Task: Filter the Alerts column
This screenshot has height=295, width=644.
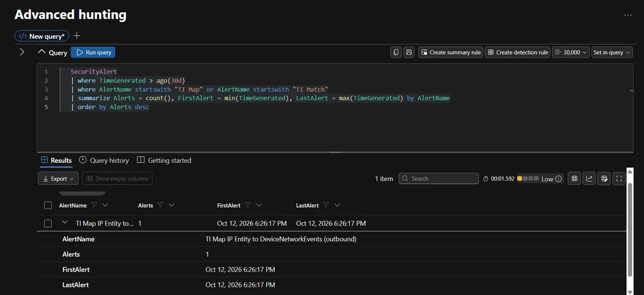Action: click(x=160, y=205)
